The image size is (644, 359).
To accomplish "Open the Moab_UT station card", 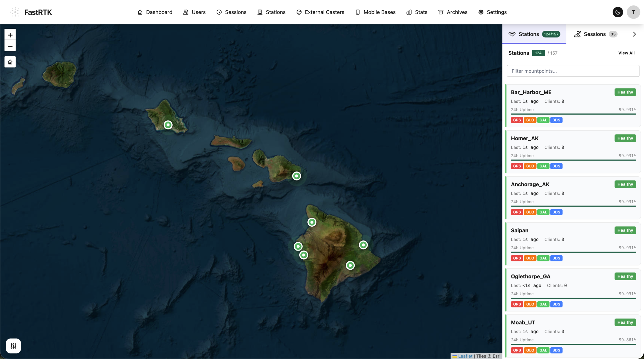I will click(x=573, y=336).
